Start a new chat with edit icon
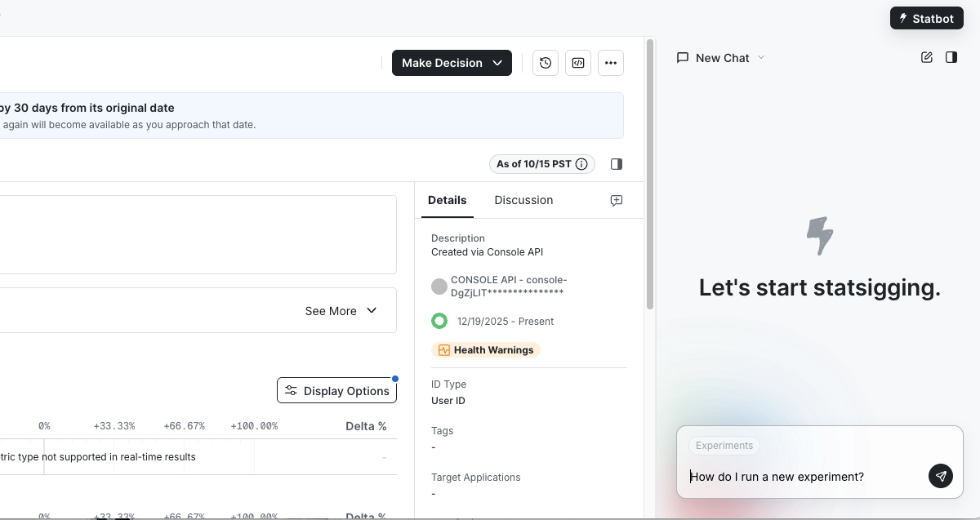This screenshot has width=980, height=520. point(926,57)
